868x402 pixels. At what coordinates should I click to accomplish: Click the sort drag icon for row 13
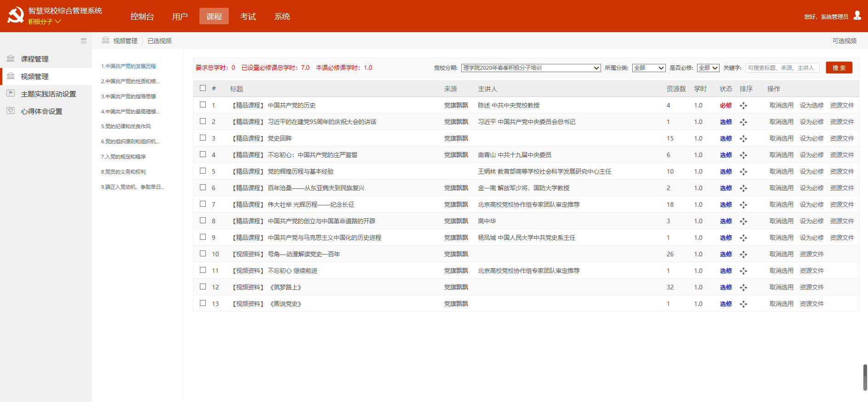(743, 304)
